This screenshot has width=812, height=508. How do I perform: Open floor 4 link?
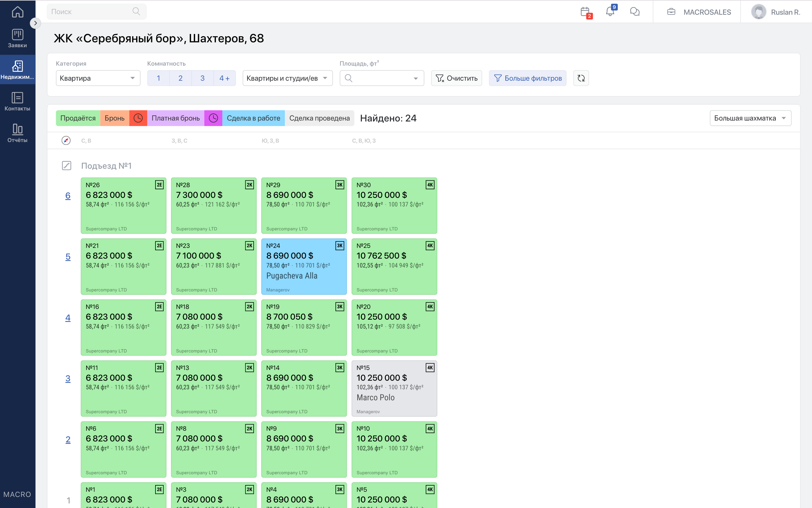(x=68, y=318)
